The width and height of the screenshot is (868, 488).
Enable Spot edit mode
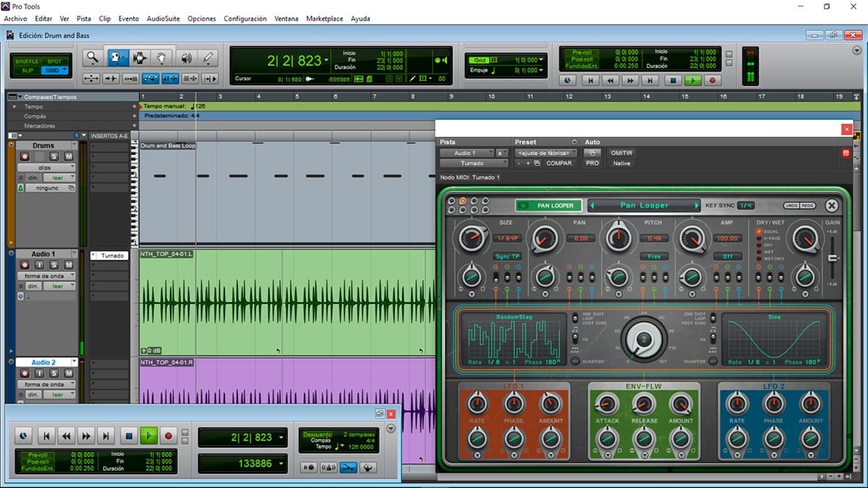[55, 61]
